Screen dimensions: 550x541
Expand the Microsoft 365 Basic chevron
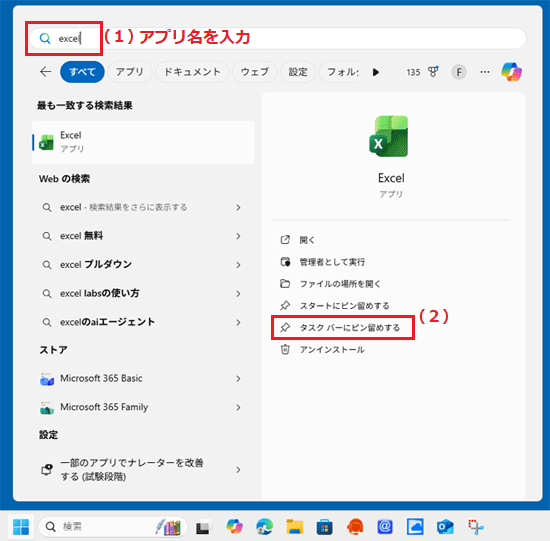point(238,379)
